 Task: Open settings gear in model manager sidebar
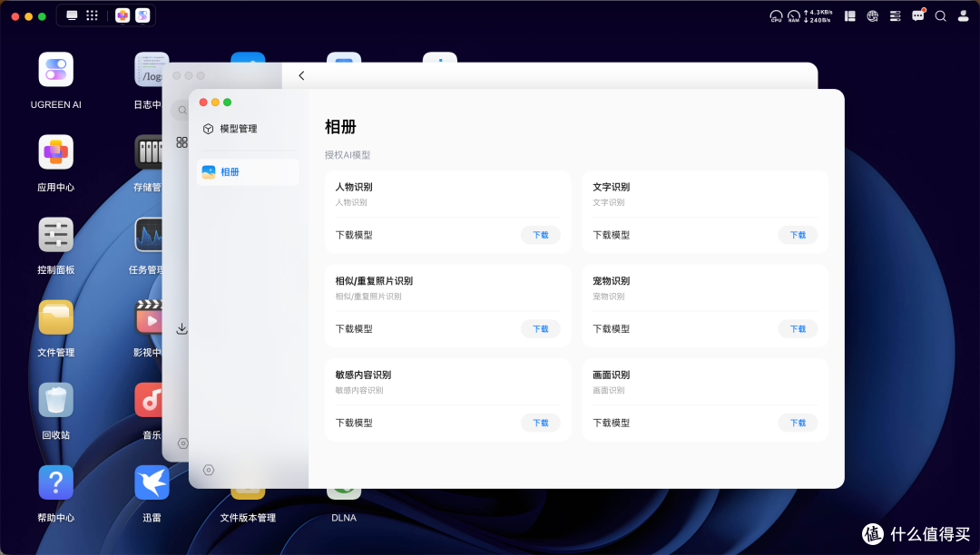[x=209, y=470]
